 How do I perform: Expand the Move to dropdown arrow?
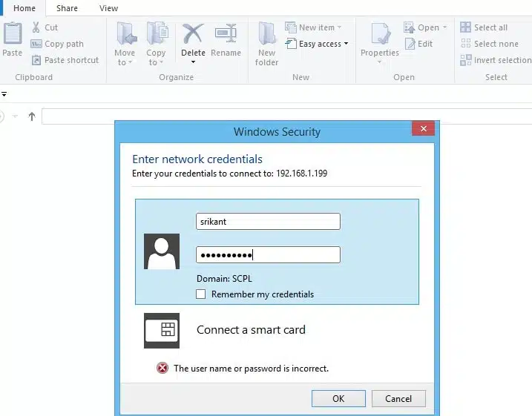131,62
